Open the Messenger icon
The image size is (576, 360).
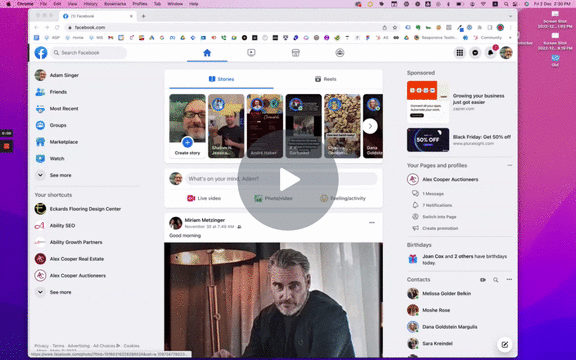pos(475,53)
